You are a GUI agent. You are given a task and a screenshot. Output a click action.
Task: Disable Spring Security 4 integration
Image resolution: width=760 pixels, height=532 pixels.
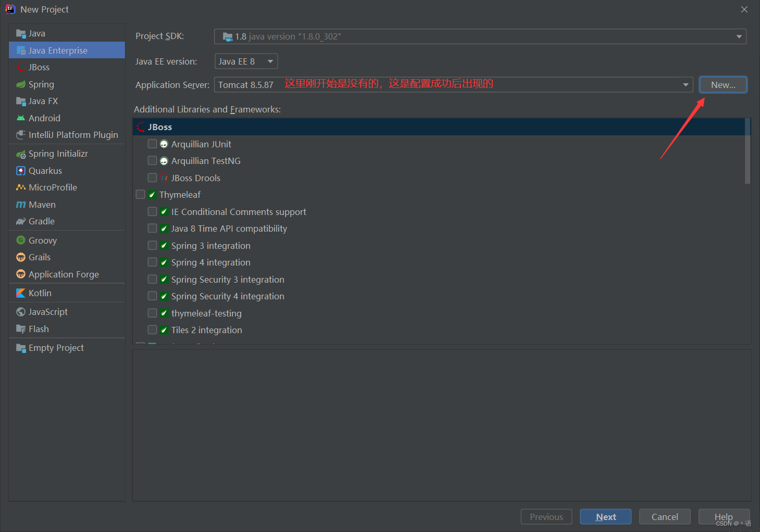152,296
